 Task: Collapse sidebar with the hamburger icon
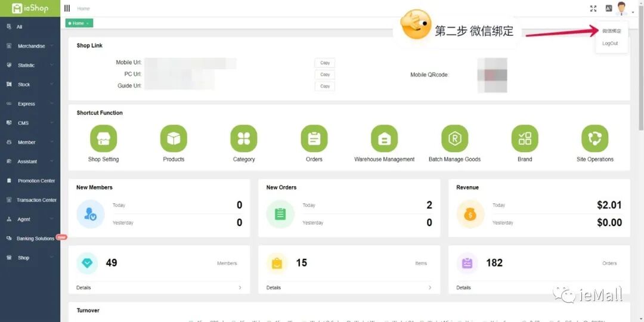click(x=67, y=8)
